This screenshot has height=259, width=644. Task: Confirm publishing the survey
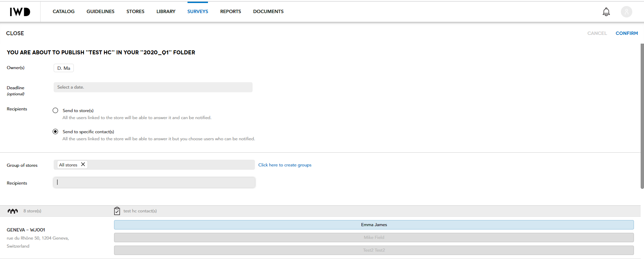point(627,33)
